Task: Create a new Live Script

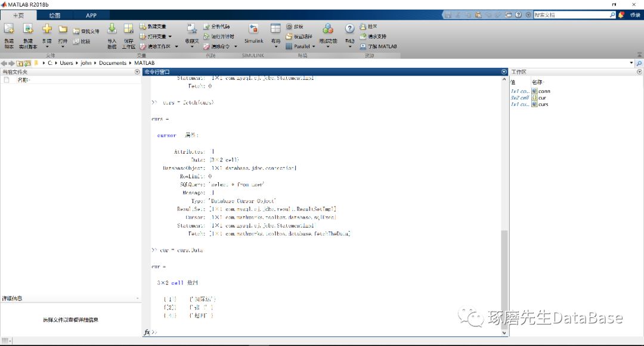Action: 28,36
